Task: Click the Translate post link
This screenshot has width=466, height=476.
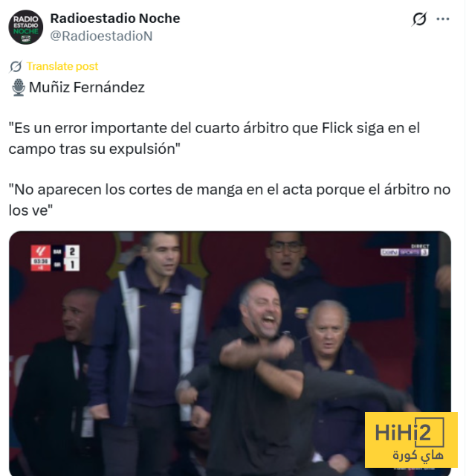Action: (x=62, y=66)
